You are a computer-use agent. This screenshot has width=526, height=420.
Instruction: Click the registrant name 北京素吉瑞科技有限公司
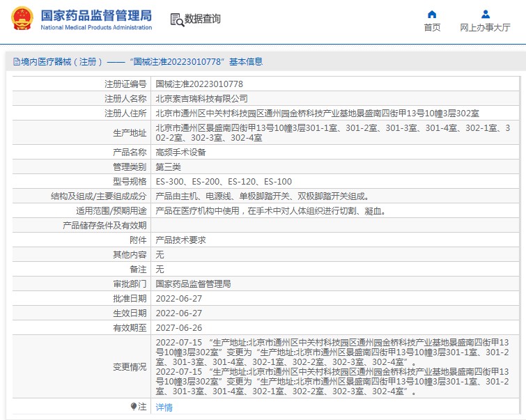201,98
